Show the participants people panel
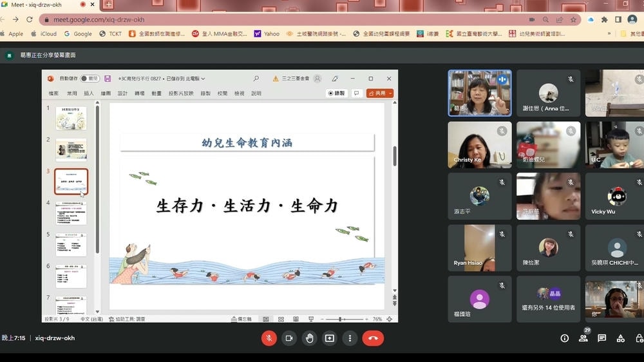 tap(583, 338)
